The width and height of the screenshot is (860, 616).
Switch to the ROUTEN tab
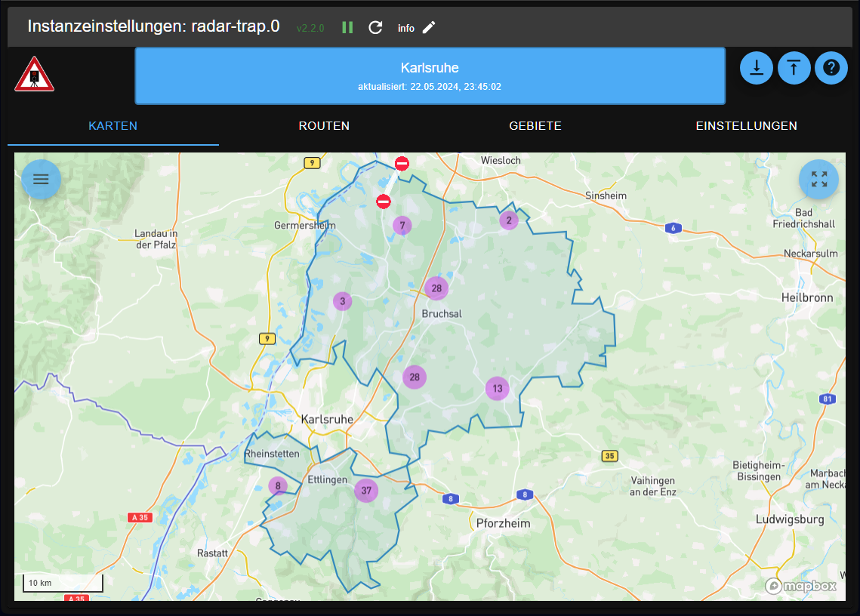click(x=324, y=125)
